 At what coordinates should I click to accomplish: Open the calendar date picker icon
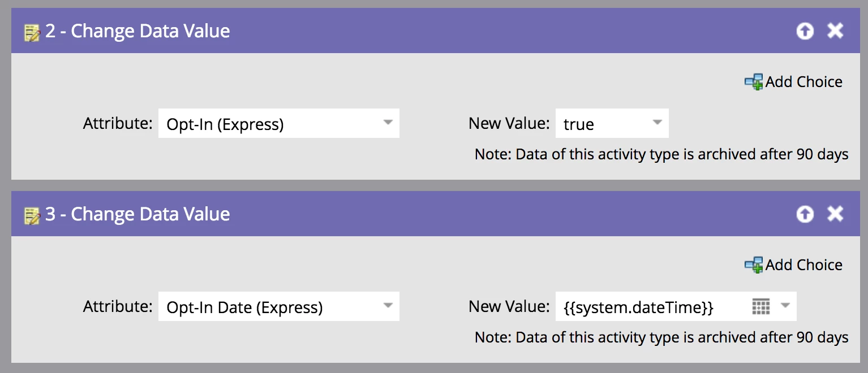761,306
